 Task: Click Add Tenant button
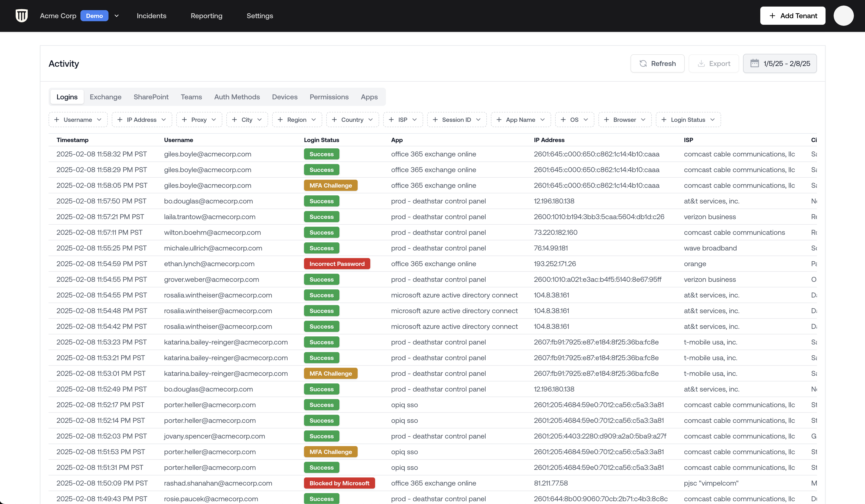point(793,16)
